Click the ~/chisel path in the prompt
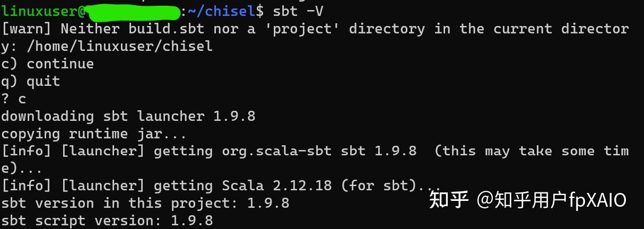Screen dimensions: 644x229 coord(222,10)
